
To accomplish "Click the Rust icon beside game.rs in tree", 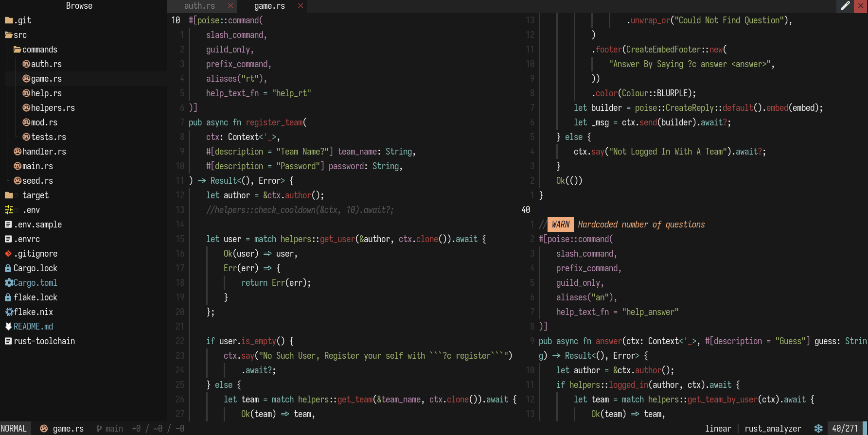I will pos(27,79).
